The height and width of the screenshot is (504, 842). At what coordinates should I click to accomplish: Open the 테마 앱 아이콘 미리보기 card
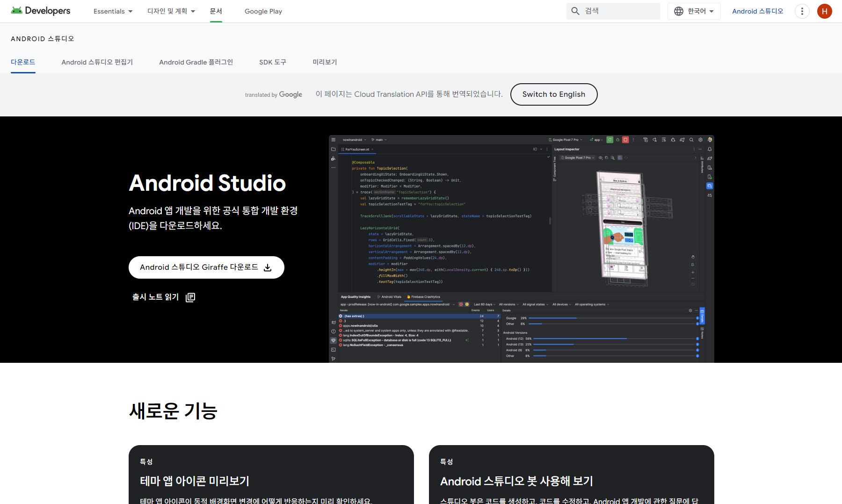(x=271, y=475)
